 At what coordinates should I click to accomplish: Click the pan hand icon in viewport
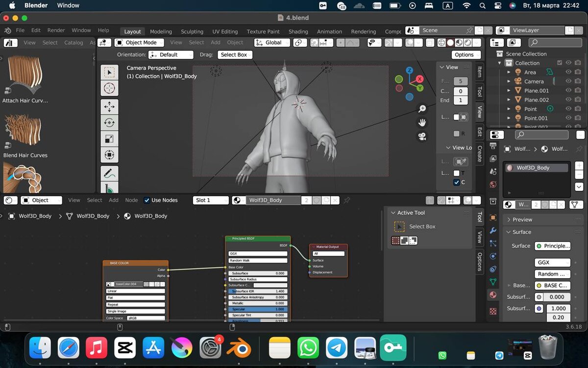422,123
